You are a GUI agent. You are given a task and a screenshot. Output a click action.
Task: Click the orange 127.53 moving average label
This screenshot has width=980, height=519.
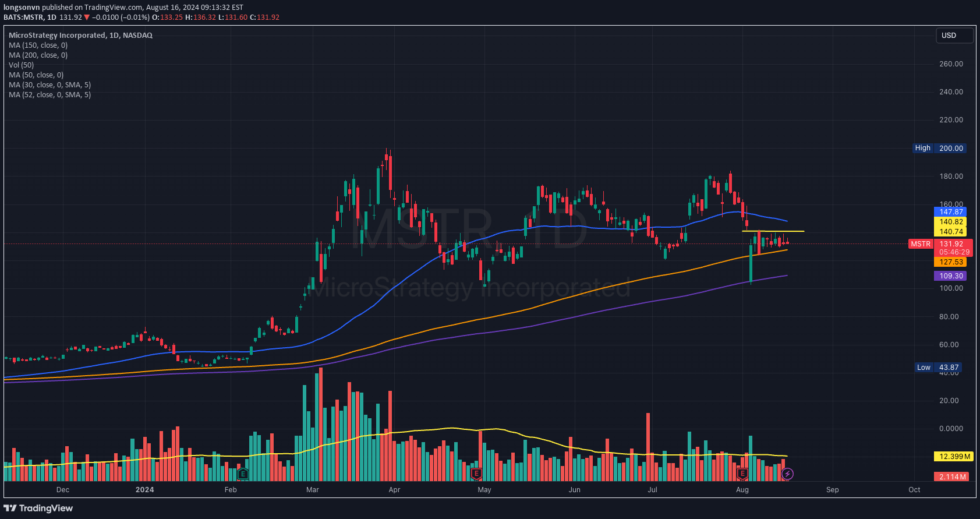[x=950, y=263]
